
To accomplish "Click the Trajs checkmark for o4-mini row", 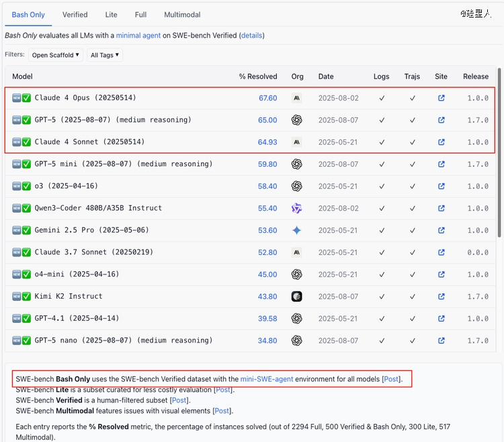I will (412, 274).
